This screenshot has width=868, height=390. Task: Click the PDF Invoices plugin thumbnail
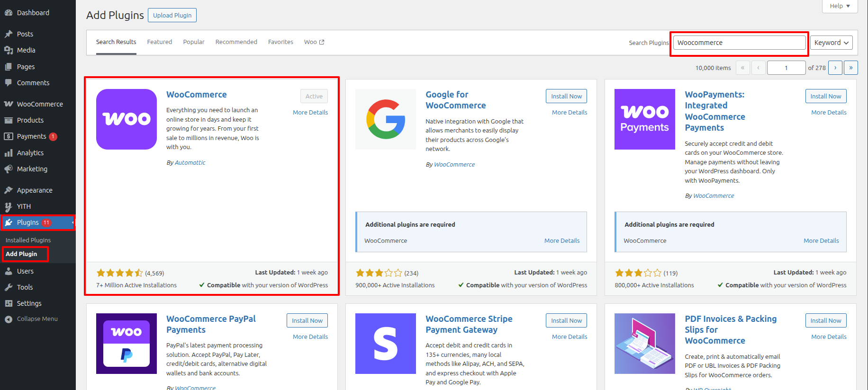[x=645, y=344]
